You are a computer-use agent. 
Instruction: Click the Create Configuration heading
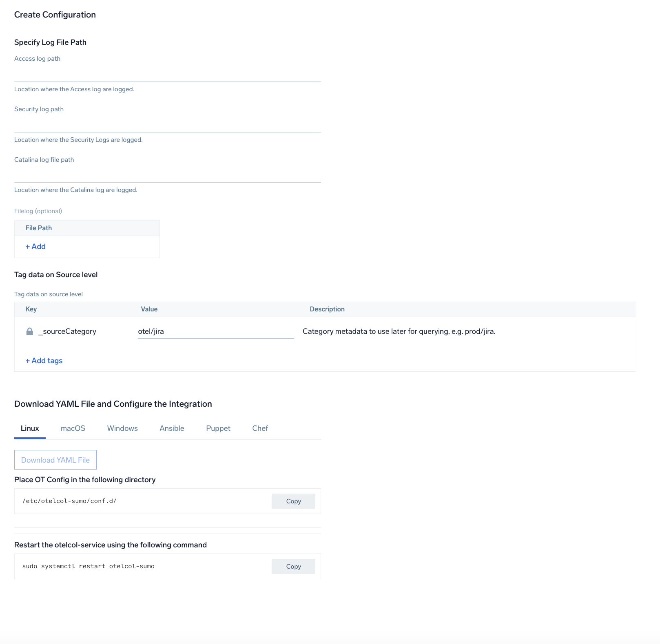tap(55, 15)
